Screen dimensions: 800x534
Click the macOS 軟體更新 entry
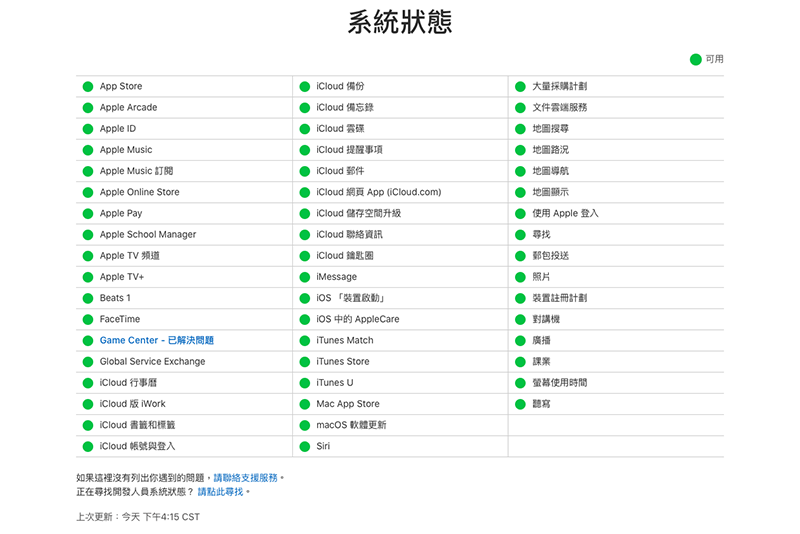[351, 426]
